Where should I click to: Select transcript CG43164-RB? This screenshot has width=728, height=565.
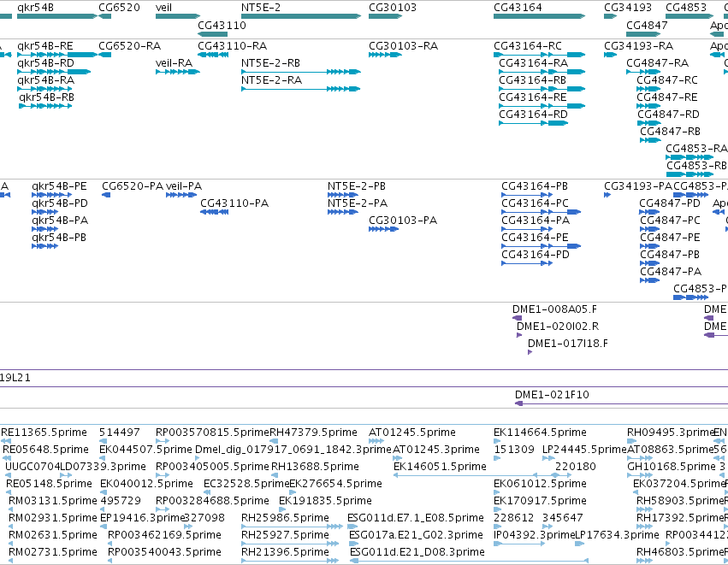click(x=542, y=89)
